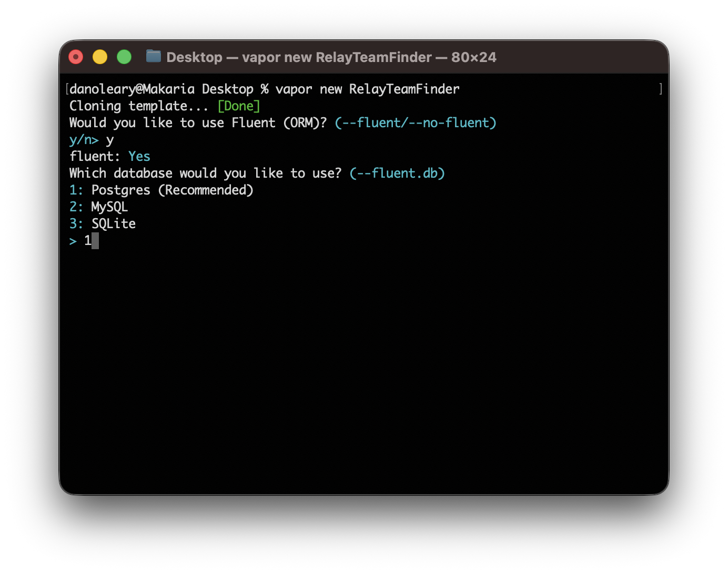Select the SQLite option line
The width and height of the screenshot is (728, 573).
pyautogui.click(x=102, y=223)
